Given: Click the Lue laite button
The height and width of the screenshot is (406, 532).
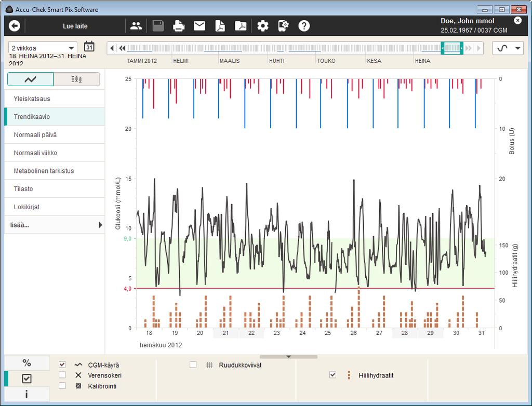Looking at the screenshot, I should [75, 26].
